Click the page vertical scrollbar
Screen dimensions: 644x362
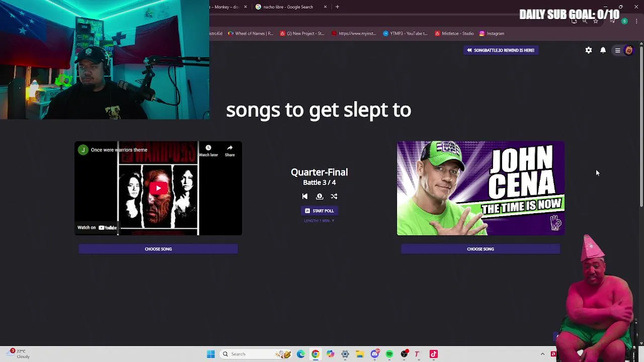pyautogui.click(x=641, y=126)
